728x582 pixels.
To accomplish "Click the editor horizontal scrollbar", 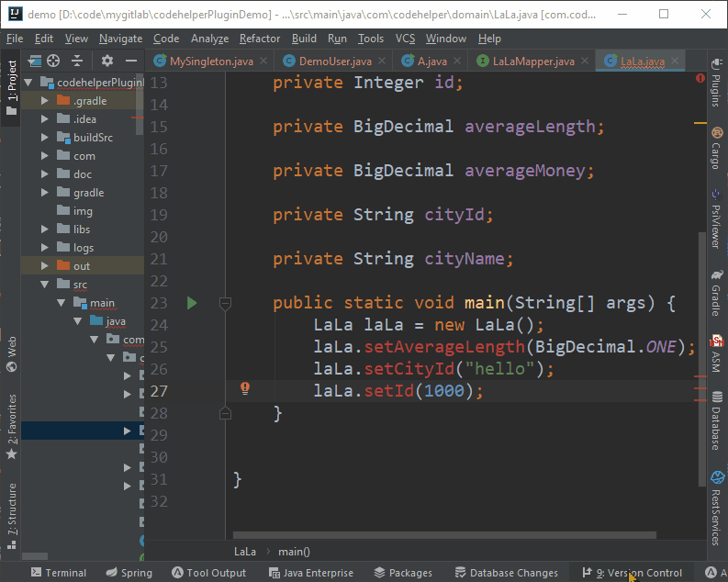I will [x=444, y=535].
